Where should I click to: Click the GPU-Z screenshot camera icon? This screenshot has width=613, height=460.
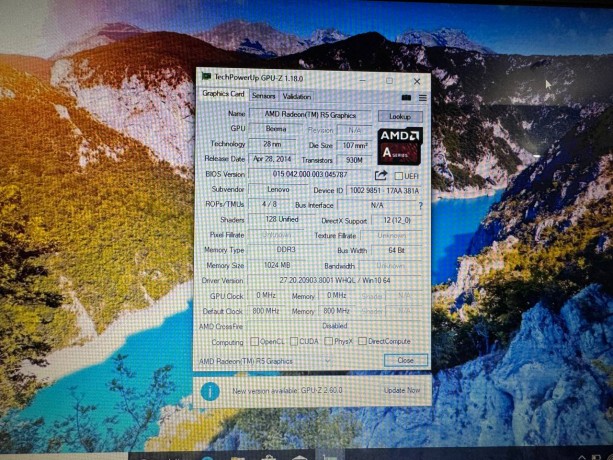(406, 98)
